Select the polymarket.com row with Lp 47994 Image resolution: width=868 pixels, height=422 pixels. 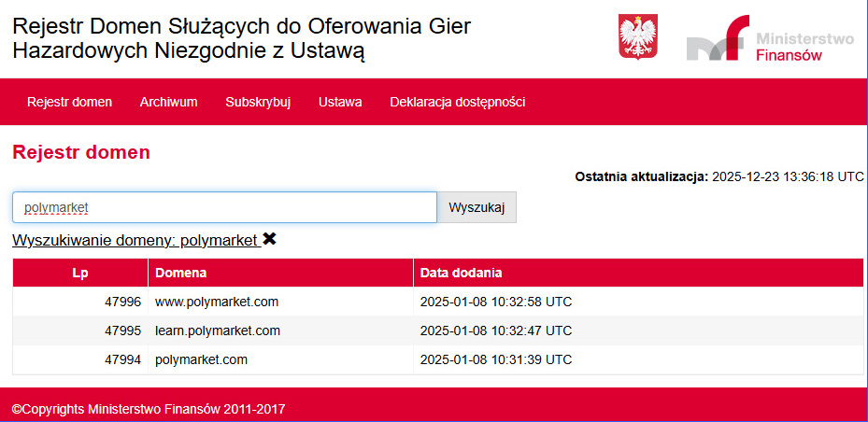click(x=438, y=360)
